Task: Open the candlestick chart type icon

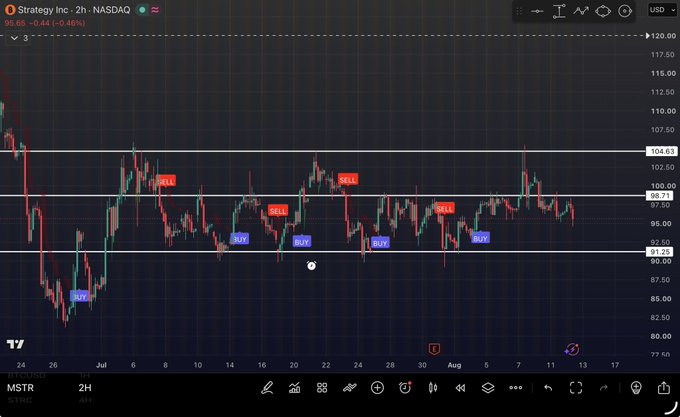Action: [x=433, y=388]
